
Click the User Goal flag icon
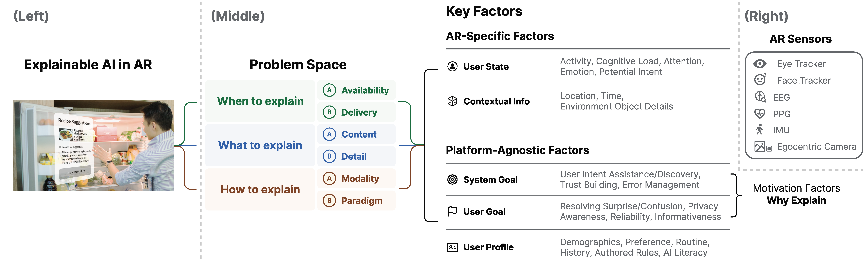452,211
